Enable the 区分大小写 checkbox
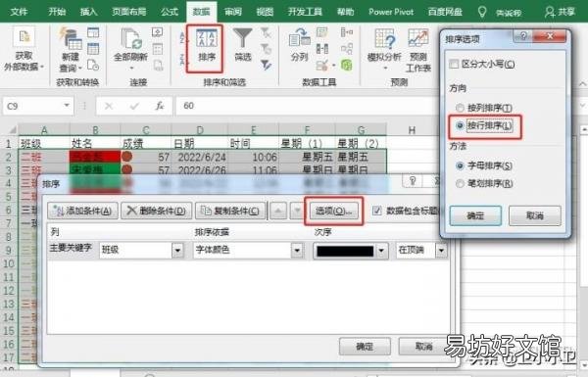This screenshot has width=588, height=377. click(x=454, y=64)
